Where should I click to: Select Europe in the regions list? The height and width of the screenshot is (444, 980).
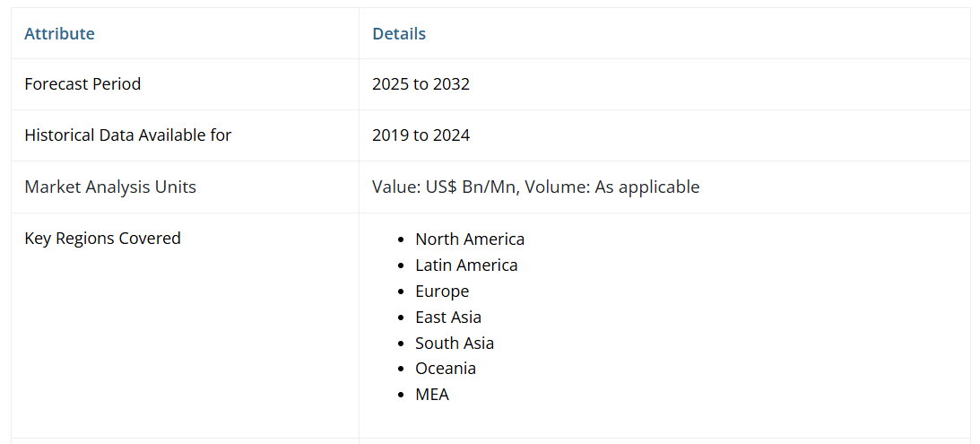(x=442, y=292)
